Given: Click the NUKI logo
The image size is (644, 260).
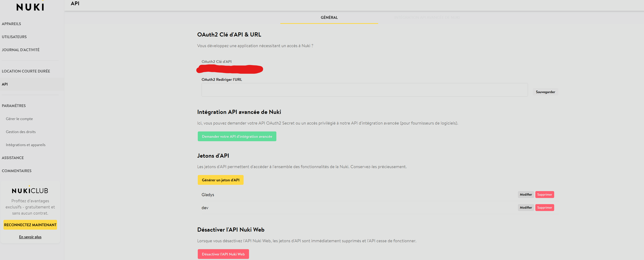Looking at the screenshot, I should point(30,7).
